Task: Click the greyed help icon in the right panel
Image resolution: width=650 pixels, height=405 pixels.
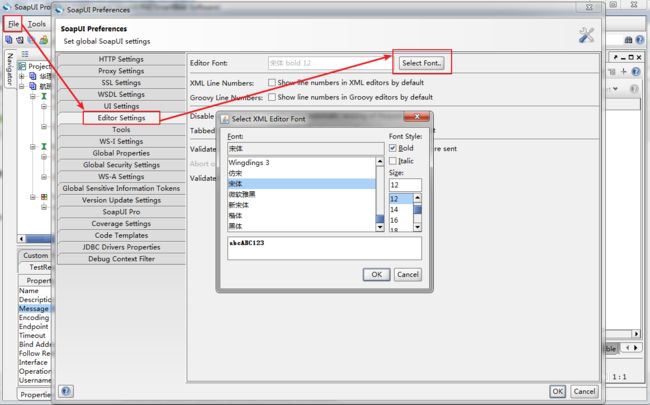Action: 634,89
